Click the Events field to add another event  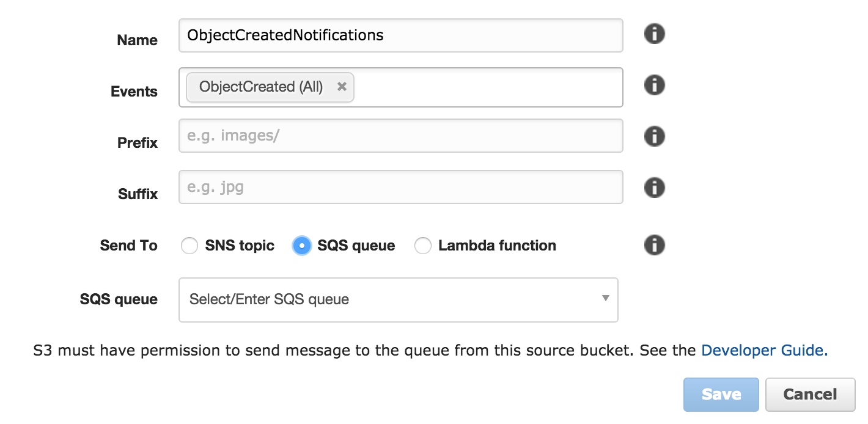(483, 87)
